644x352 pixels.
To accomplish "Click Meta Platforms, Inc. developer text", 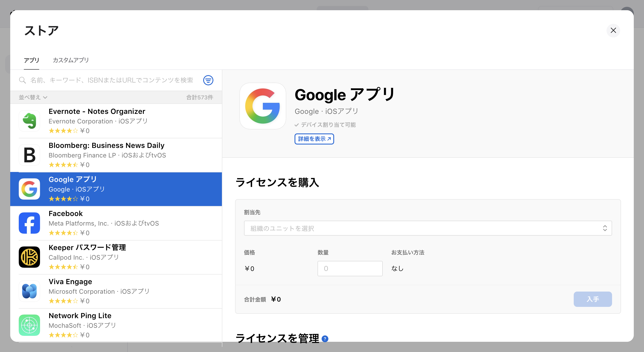I will pyautogui.click(x=79, y=223).
